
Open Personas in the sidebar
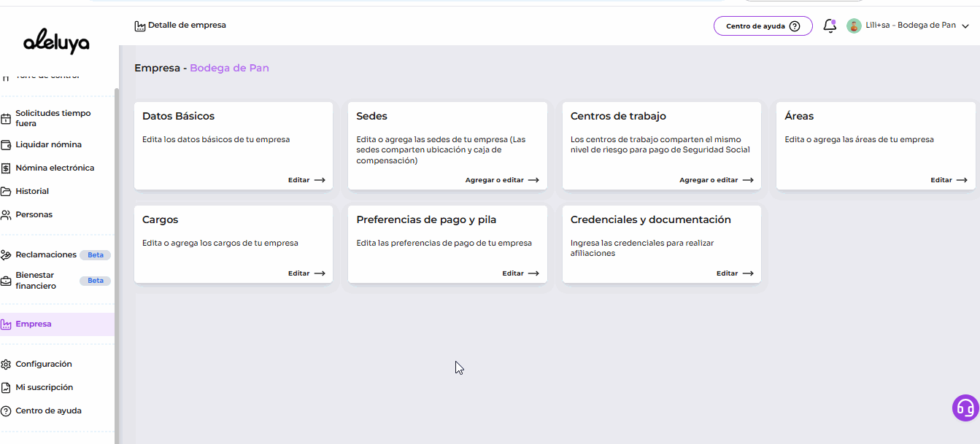[x=34, y=214]
